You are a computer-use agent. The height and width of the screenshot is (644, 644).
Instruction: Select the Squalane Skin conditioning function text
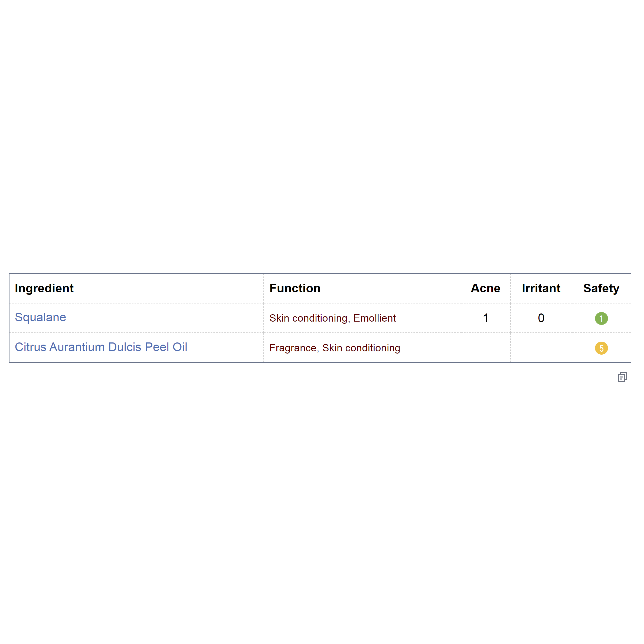pos(308,318)
